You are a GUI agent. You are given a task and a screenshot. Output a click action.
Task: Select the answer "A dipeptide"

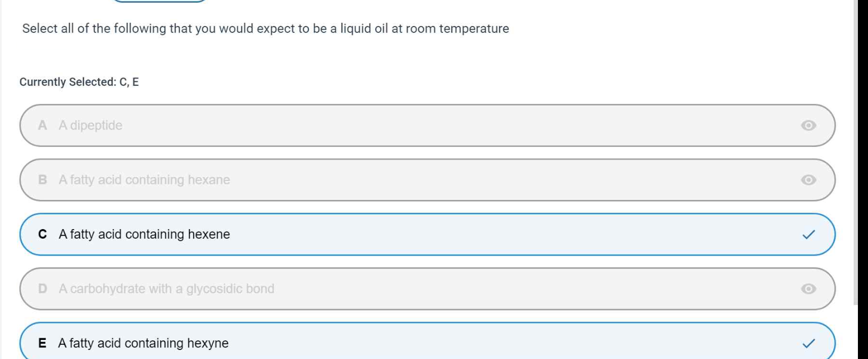coord(91,126)
